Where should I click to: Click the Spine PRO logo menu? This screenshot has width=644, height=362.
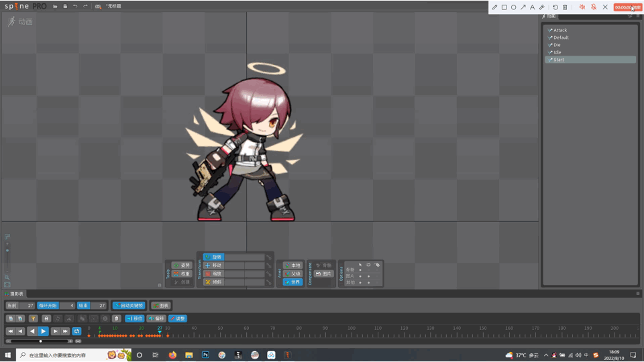(x=25, y=6)
